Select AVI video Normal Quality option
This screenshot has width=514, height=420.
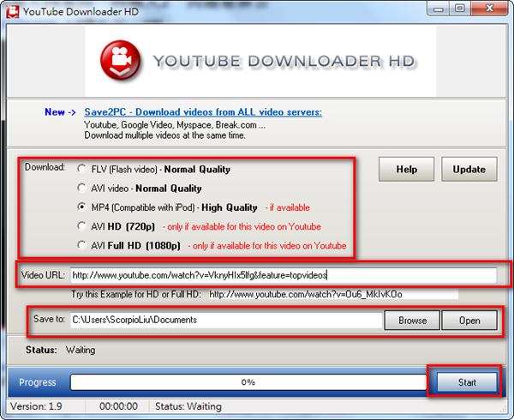click(81, 188)
